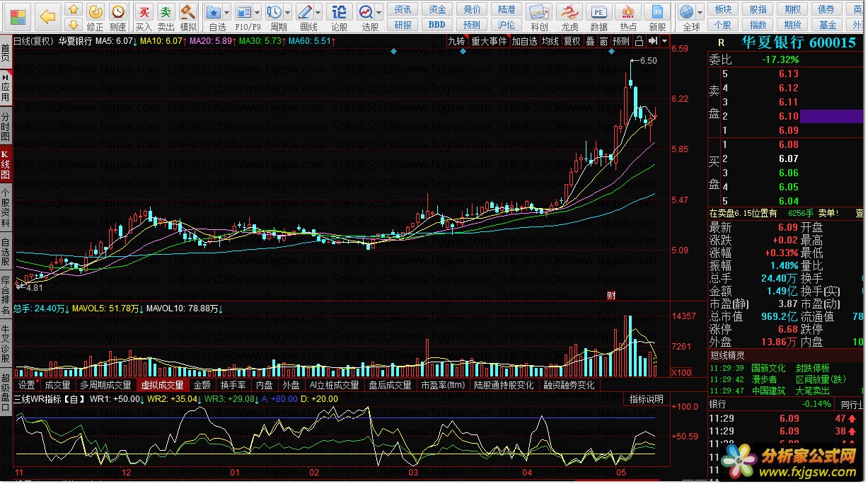Click the 研报 button
Screen dimensions: 868x484
403,25
